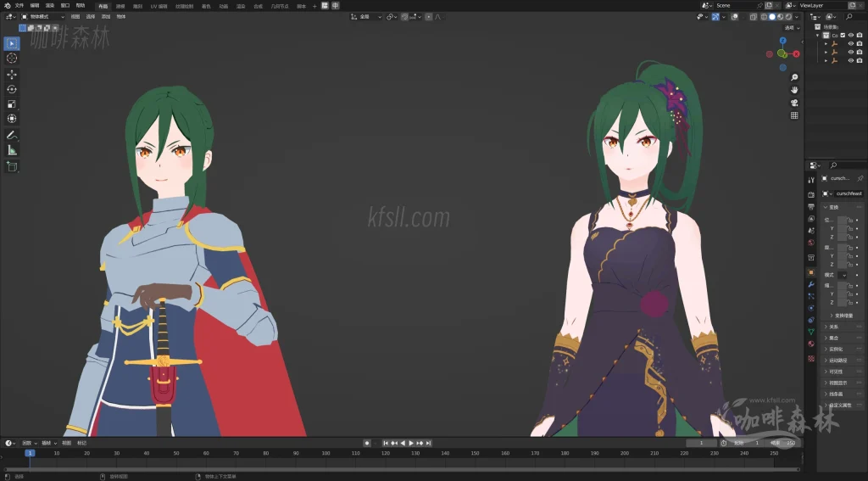Viewport: 868px width, 481px height.
Task: Open the object mode dropdown
Action: click(42, 17)
